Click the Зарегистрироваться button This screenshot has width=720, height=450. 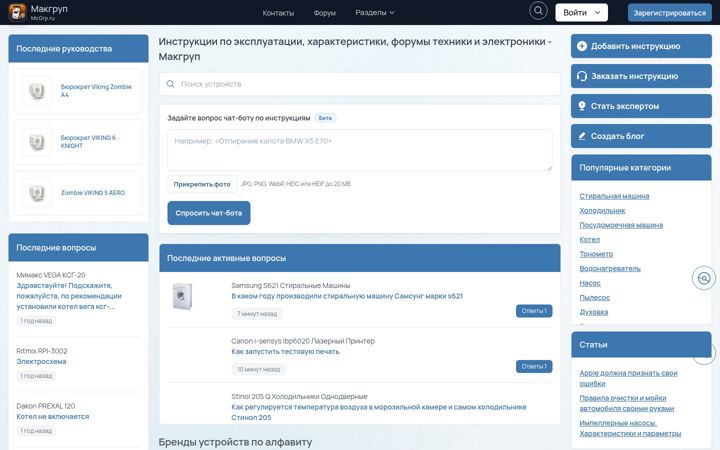669,13
